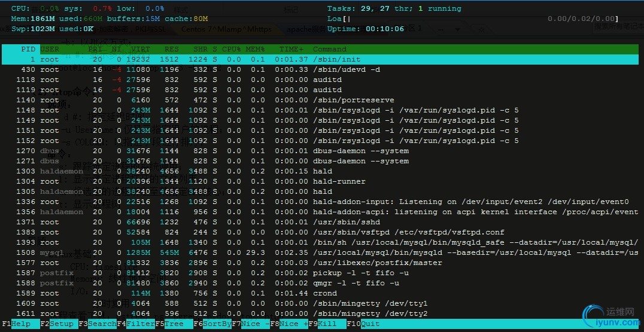Click F8 Nice plus
644x332 pixels.
click(288, 324)
